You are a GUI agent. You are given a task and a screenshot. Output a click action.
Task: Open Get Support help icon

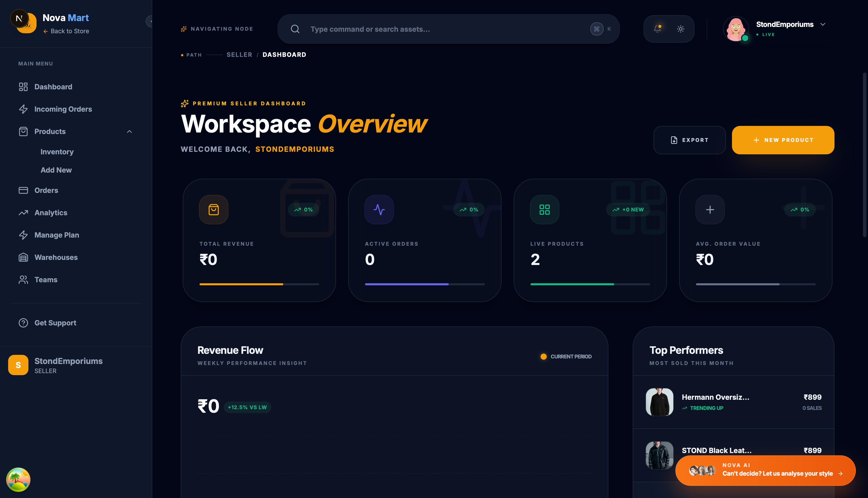(23, 323)
